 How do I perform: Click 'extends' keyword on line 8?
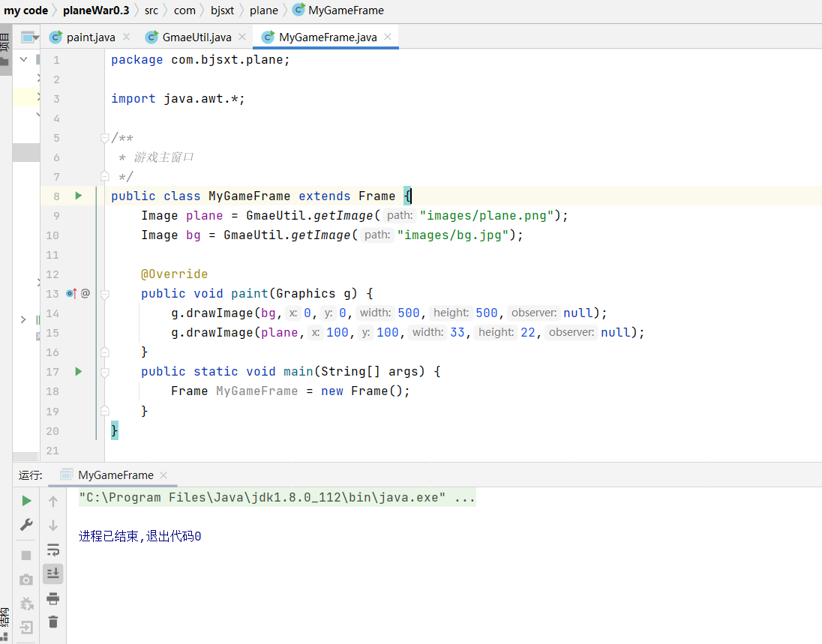tap(325, 196)
